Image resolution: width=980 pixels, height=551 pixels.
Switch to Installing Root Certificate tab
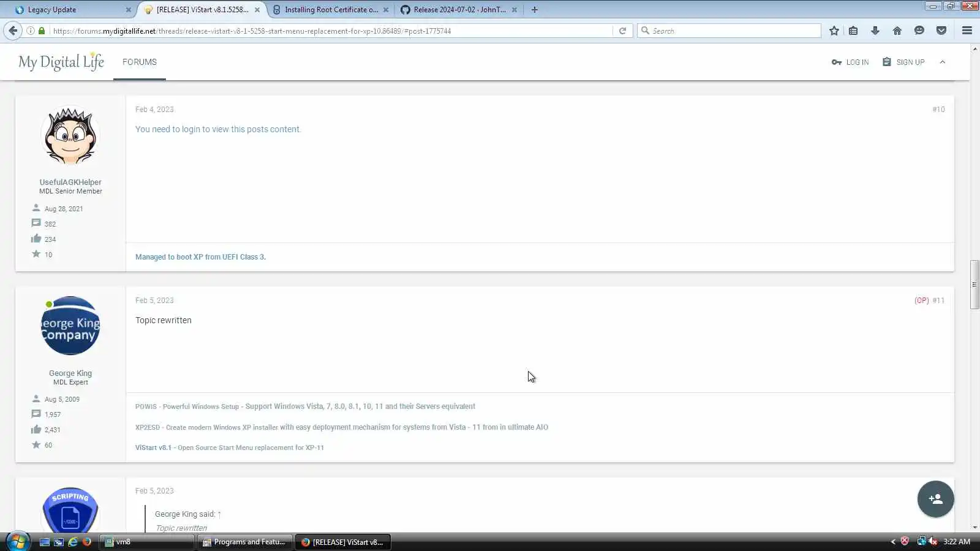tap(331, 10)
